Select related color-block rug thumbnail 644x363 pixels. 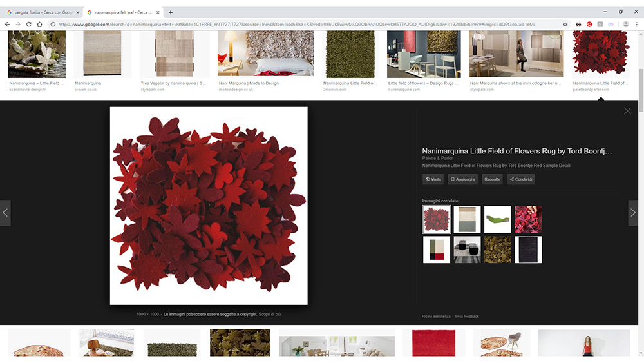point(437,250)
